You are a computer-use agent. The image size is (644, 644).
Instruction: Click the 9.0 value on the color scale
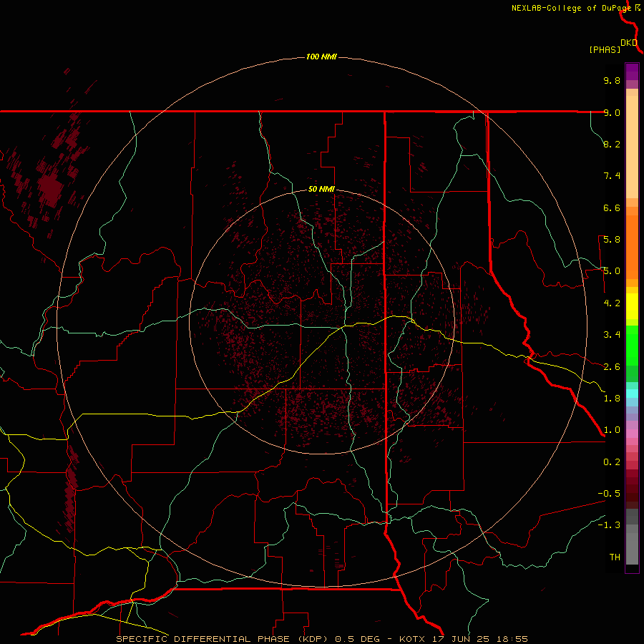tap(612, 112)
